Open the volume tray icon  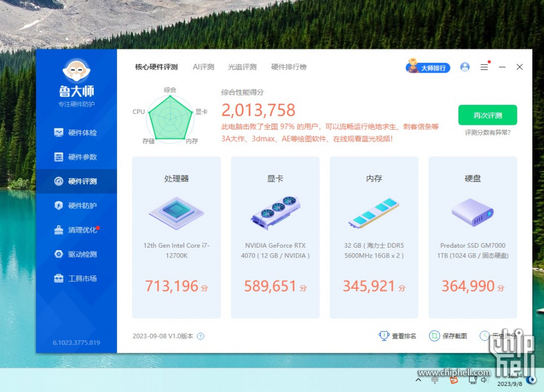[x=484, y=380]
